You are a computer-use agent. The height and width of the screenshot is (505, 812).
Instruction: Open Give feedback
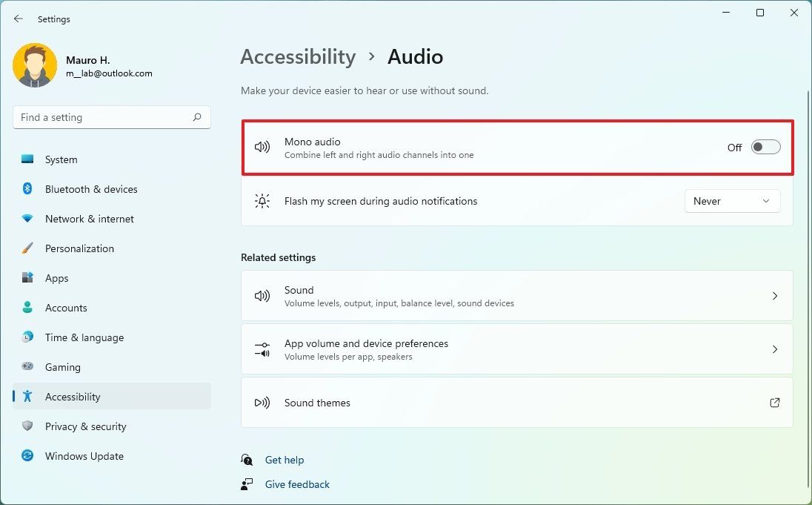pos(296,484)
